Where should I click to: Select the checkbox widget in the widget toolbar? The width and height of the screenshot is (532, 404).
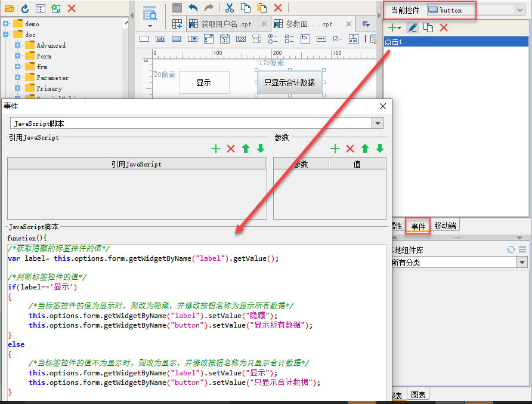click(x=337, y=39)
